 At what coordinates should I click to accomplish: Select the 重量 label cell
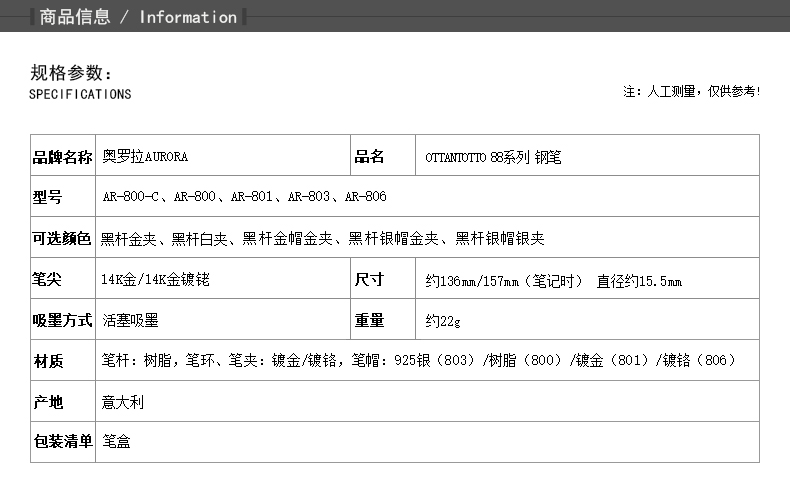click(x=383, y=319)
